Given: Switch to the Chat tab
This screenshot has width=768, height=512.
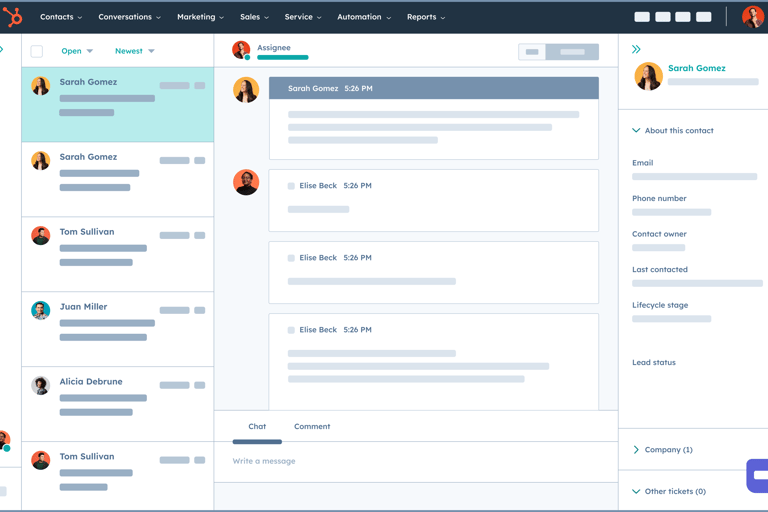Looking at the screenshot, I should (x=257, y=427).
